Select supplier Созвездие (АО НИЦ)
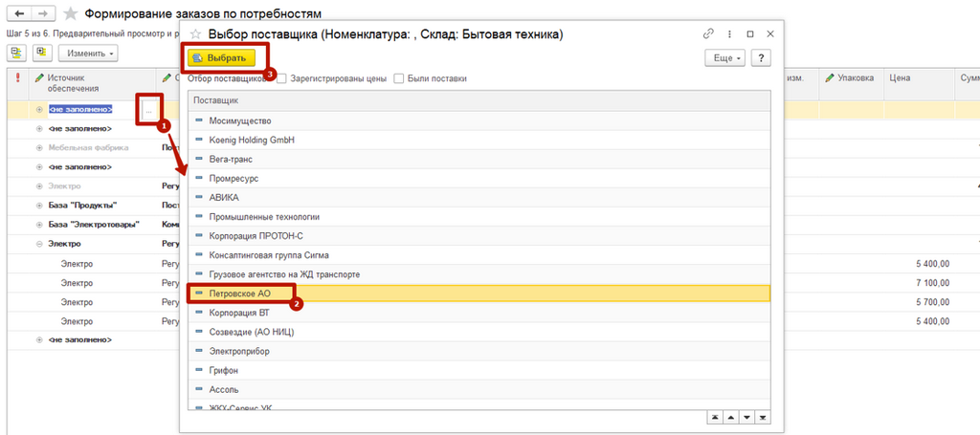The width and height of the screenshot is (980, 435). [x=479, y=332]
